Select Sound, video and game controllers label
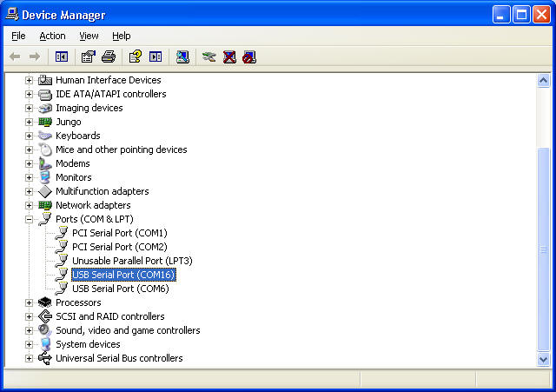This screenshot has height=392, width=556. click(x=128, y=330)
